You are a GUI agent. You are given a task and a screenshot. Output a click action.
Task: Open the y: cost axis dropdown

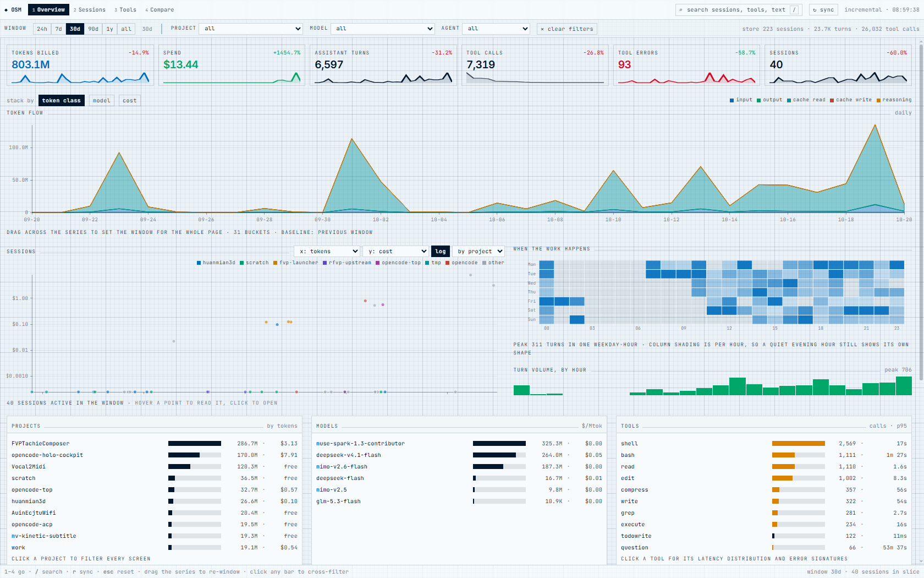[x=396, y=251]
